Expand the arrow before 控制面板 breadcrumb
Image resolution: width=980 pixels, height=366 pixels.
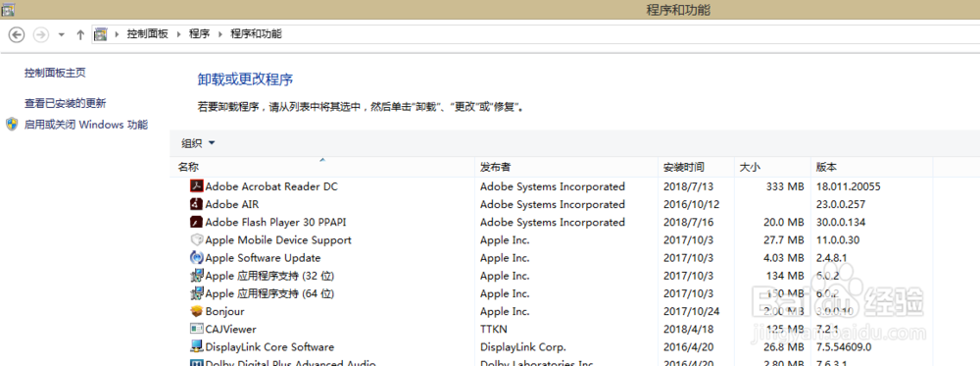[117, 34]
